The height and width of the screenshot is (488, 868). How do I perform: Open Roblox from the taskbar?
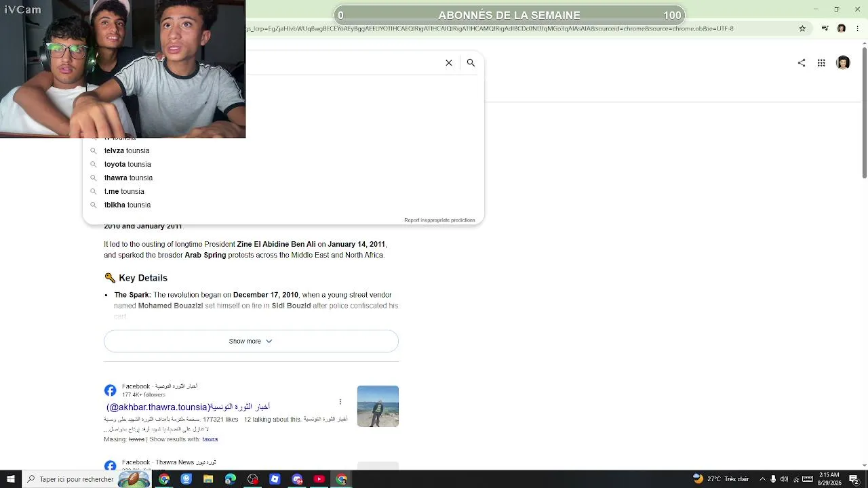pyautogui.click(x=275, y=479)
